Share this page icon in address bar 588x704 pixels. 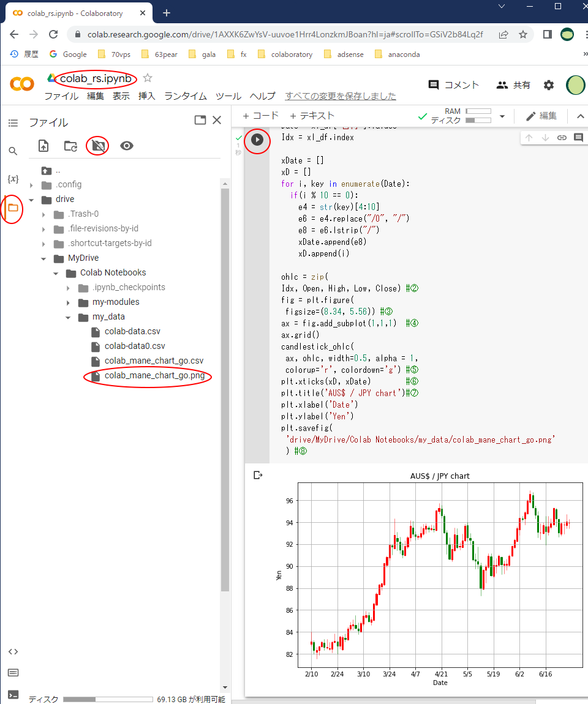tap(503, 34)
